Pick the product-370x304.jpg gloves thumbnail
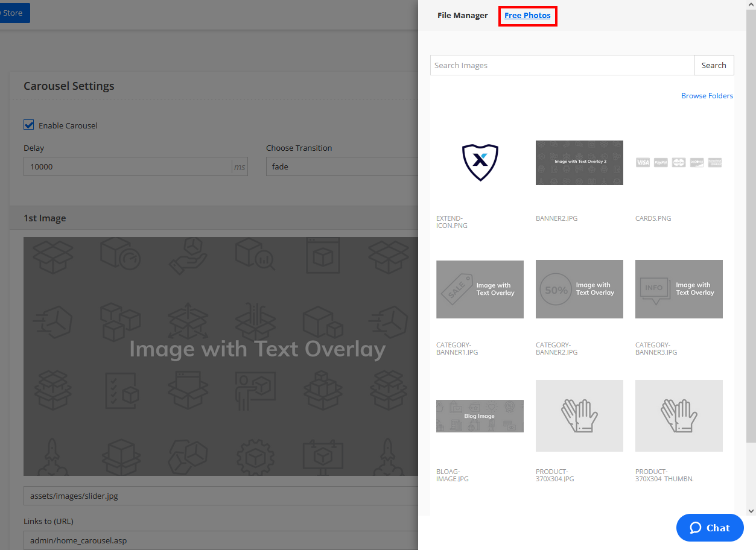 [x=579, y=416]
